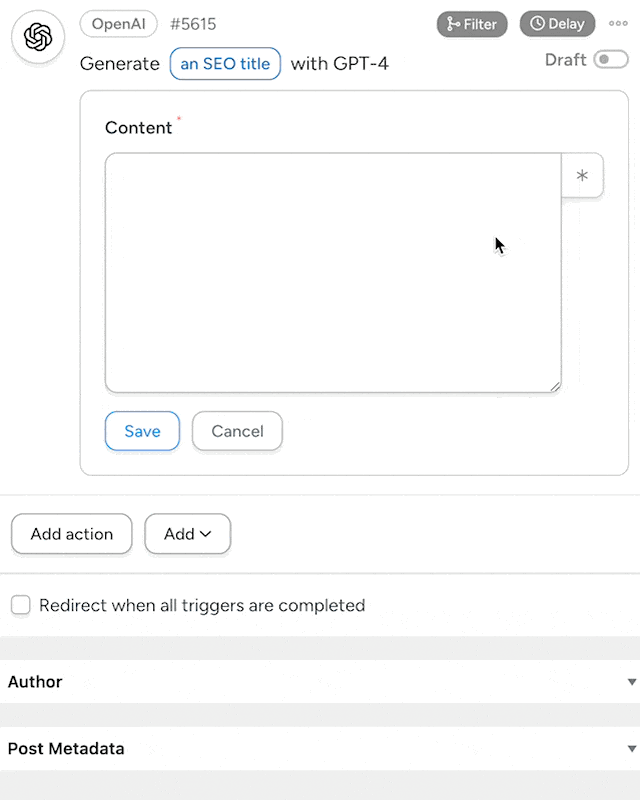Click the OpenAI logo icon
This screenshot has width=640, height=800.
(37, 37)
